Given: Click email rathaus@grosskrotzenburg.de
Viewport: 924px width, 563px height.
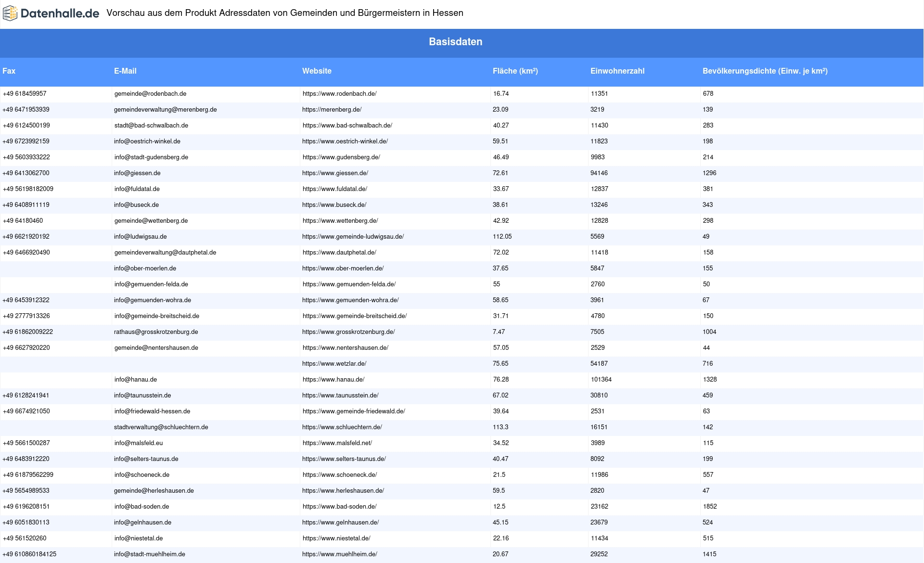Looking at the screenshot, I should pyautogui.click(x=156, y=332).
